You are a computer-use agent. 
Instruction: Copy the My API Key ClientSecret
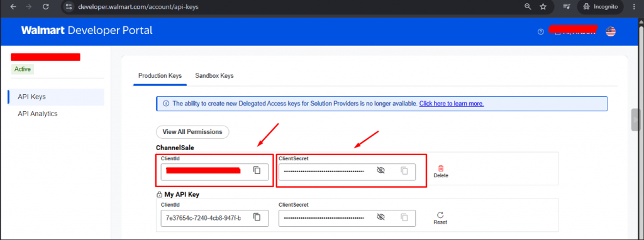(x=404, y=217)
